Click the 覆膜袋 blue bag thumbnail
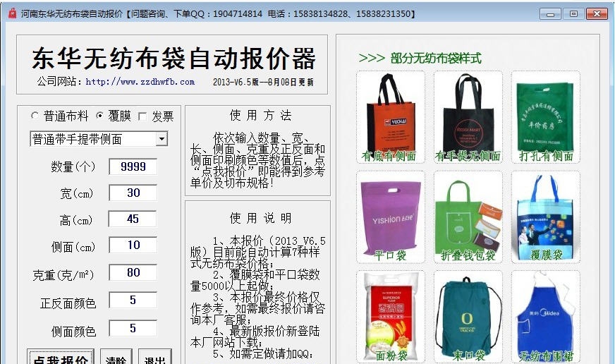Viewport: 615px width, 364px height. click(x=546, y=217)
